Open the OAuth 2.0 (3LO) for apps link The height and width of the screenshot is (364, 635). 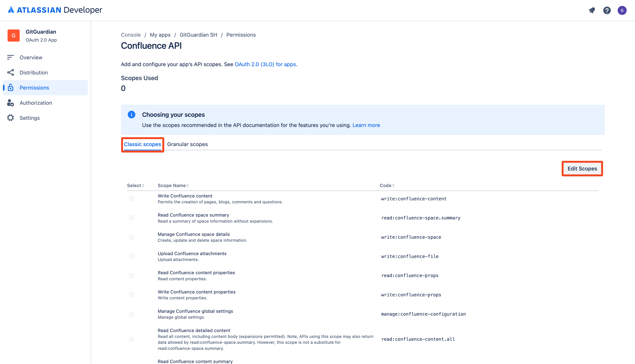[265, 64]
